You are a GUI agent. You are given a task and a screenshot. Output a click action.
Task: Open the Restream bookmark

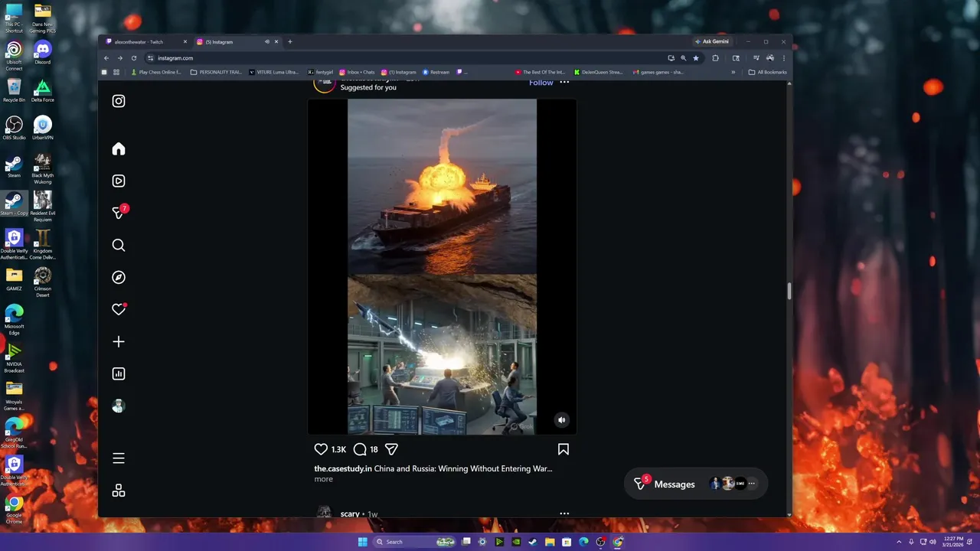point(436,72)
